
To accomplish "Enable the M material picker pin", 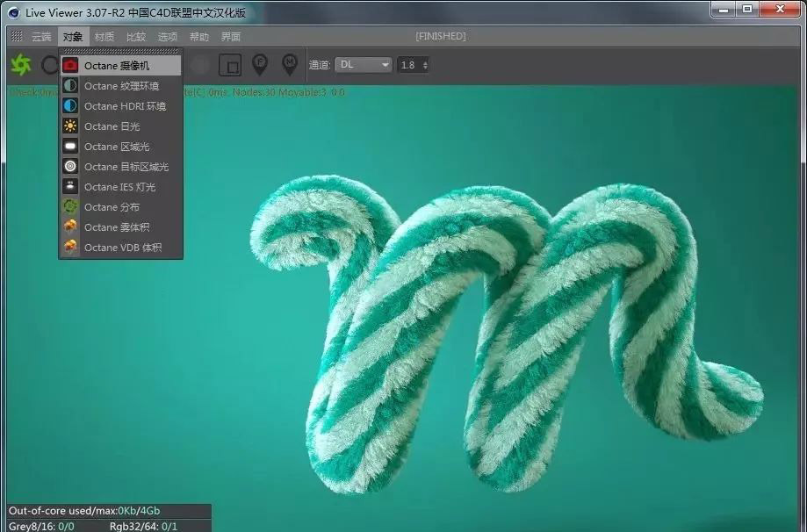I will pyautogui.click(x=290, y=64).
